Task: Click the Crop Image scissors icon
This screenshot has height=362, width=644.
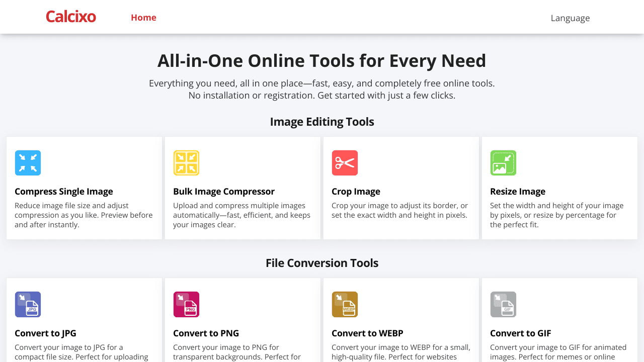Action: [345, 163]
